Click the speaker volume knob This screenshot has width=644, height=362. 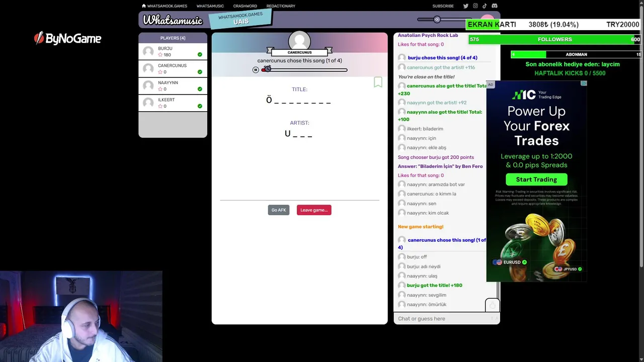click(x=437, y=20)
